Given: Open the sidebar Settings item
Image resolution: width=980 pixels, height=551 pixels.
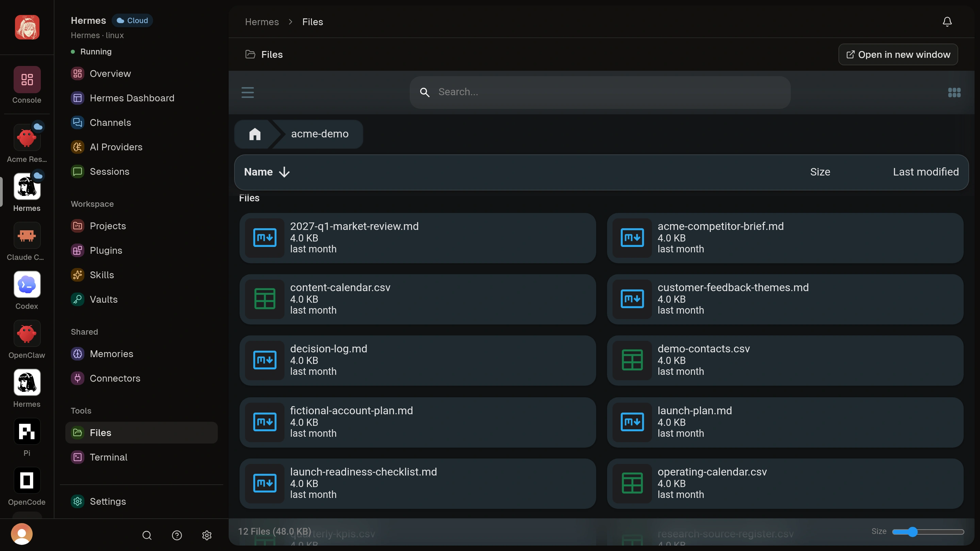Looking at the screenshot, I should (141, 501).
